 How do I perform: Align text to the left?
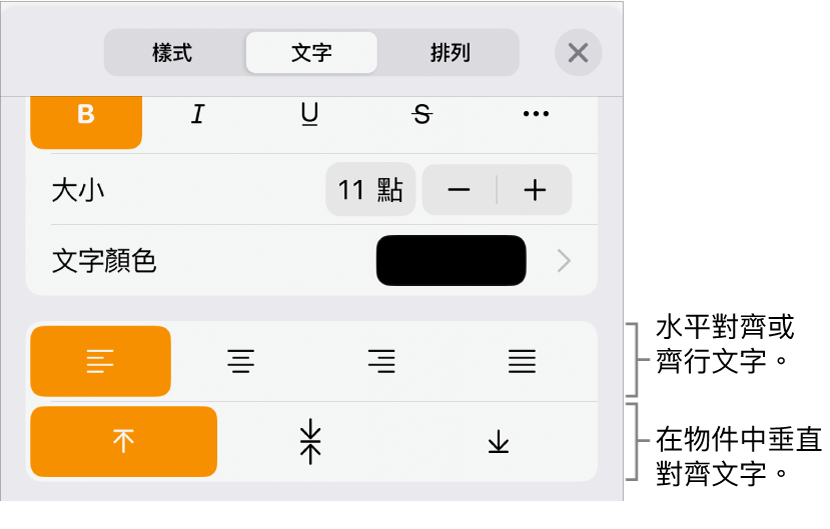(101, 361)
